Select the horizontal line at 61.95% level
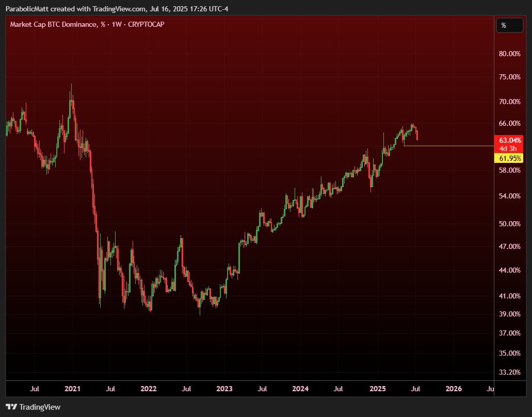 (x=448, y=146)
